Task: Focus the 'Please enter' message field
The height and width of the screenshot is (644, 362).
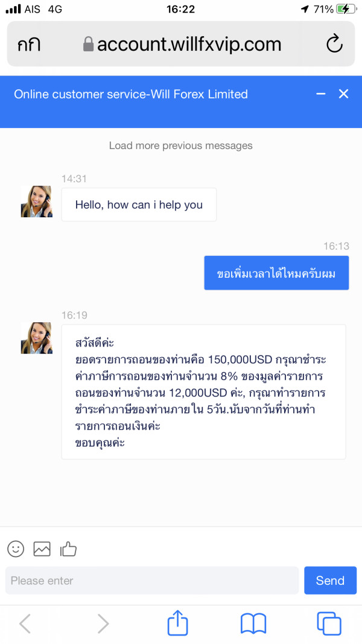Action: 152,581
